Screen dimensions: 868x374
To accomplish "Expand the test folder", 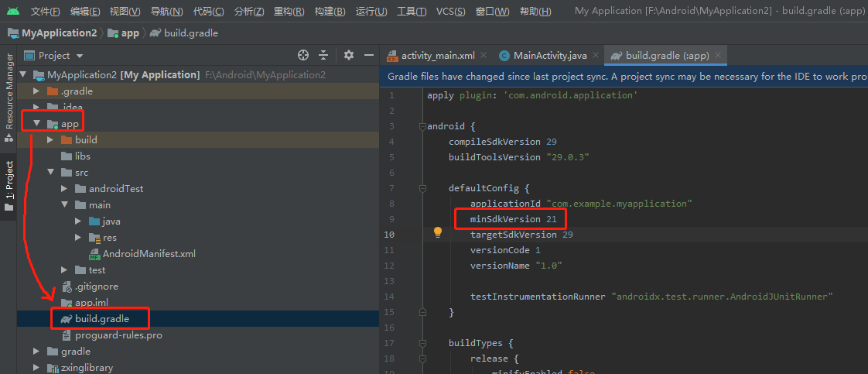I will click(x=64, y=269).
